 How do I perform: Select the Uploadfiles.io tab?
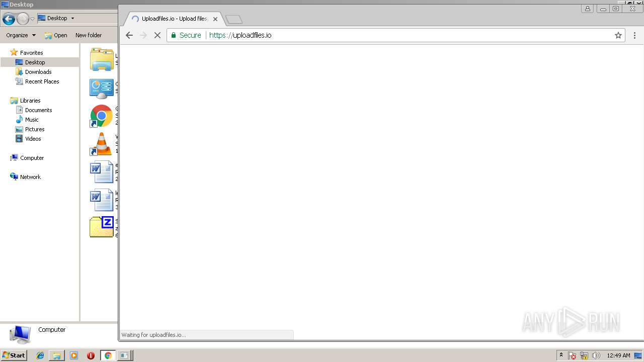(x=174, y=19)
